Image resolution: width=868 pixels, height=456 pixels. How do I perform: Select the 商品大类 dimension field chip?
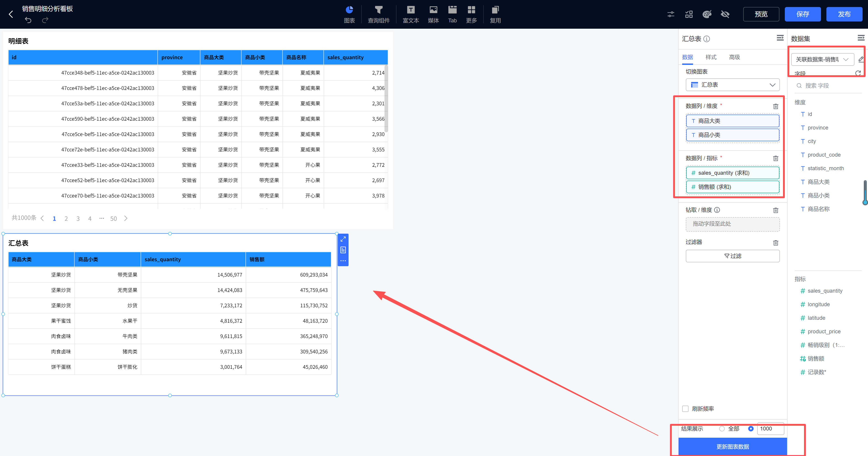(733, 121)
